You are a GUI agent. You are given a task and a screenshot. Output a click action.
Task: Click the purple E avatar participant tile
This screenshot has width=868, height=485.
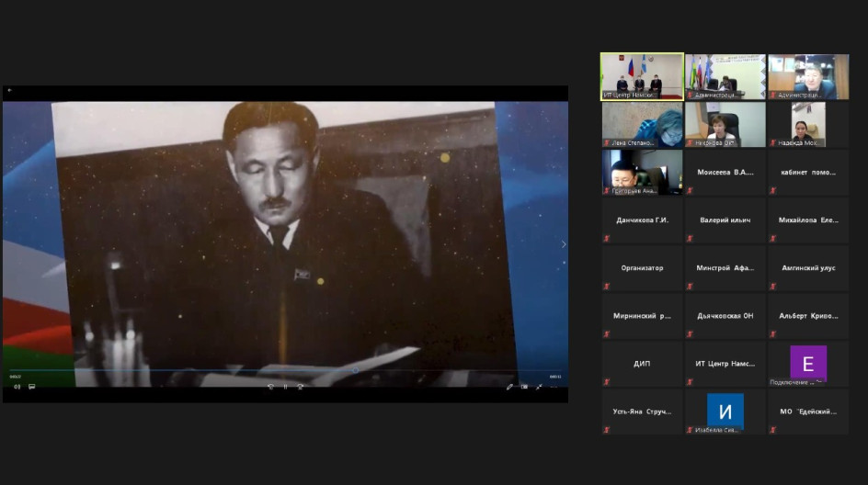pyautogui.click(x=808, y=363)
